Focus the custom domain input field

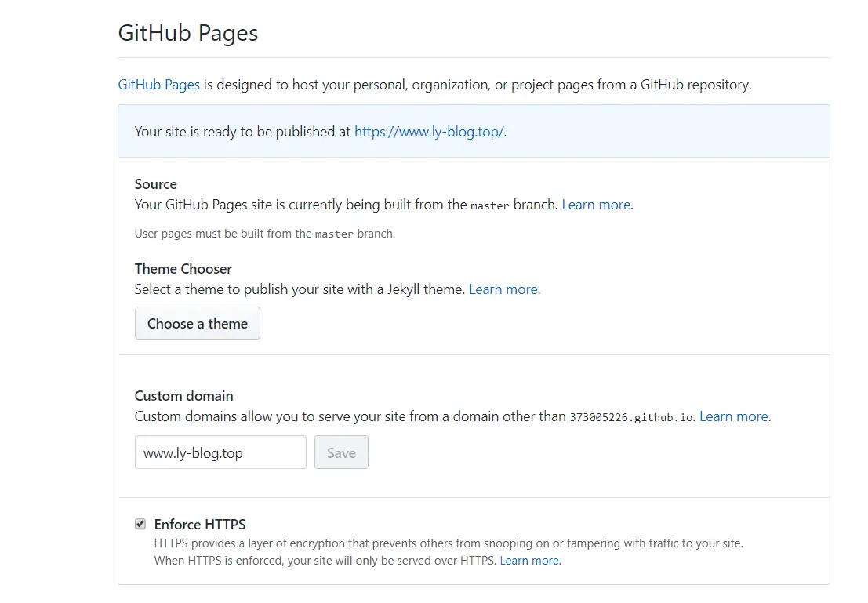pyautogui.click(x=220, y=452)
